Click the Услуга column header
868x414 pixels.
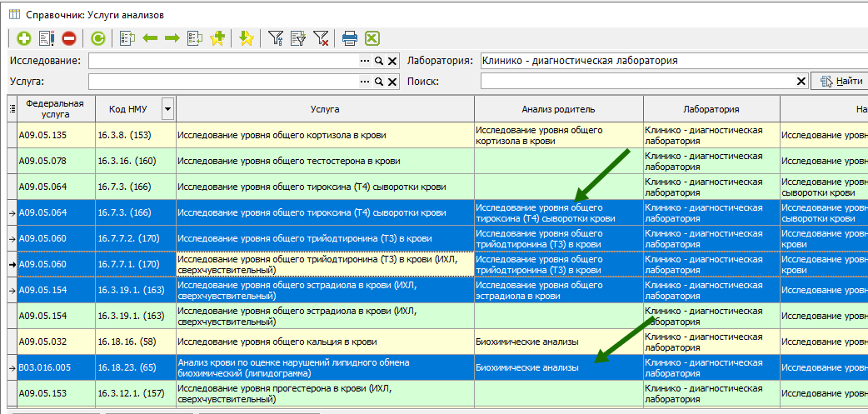[326, 109]
